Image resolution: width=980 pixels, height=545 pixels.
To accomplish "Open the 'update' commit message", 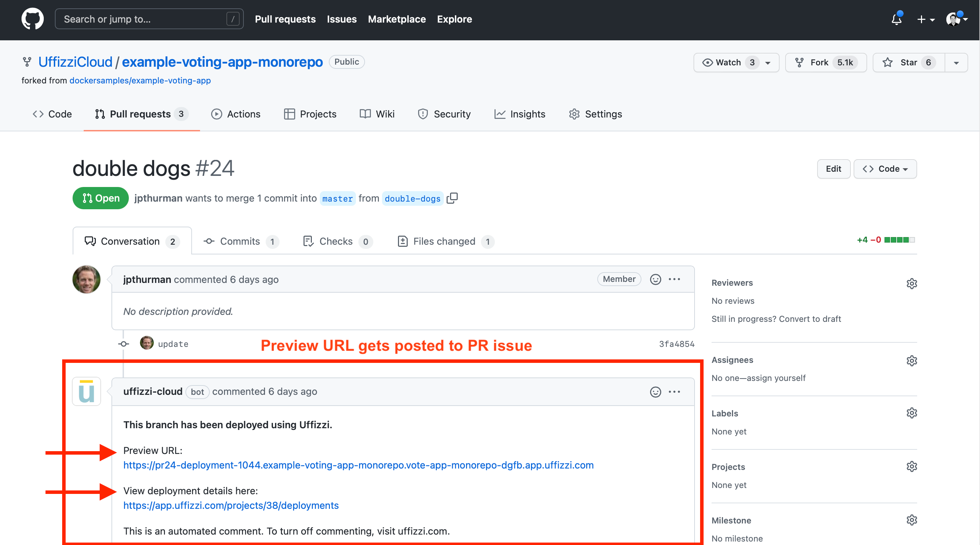I will [173, 344].
